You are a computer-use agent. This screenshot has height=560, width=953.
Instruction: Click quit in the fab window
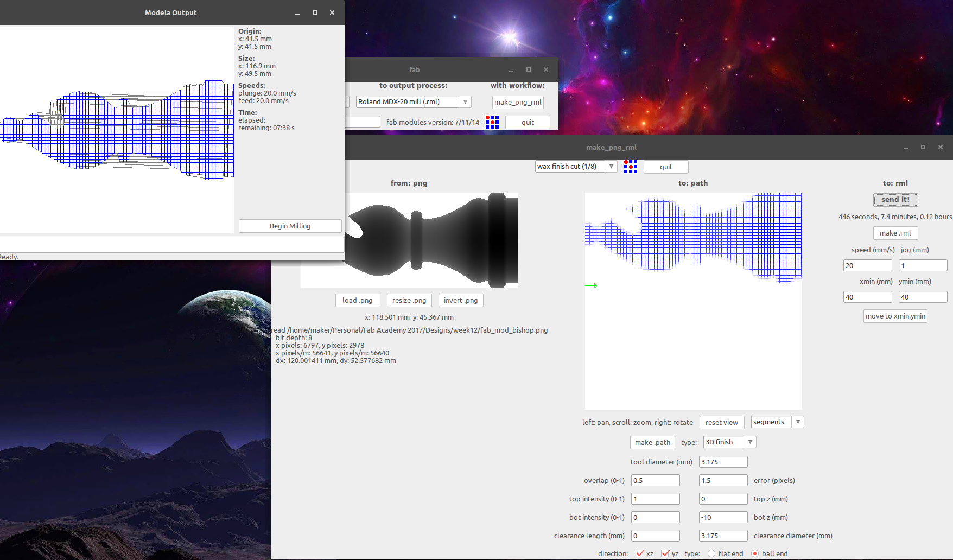click(x=528, y=122)
